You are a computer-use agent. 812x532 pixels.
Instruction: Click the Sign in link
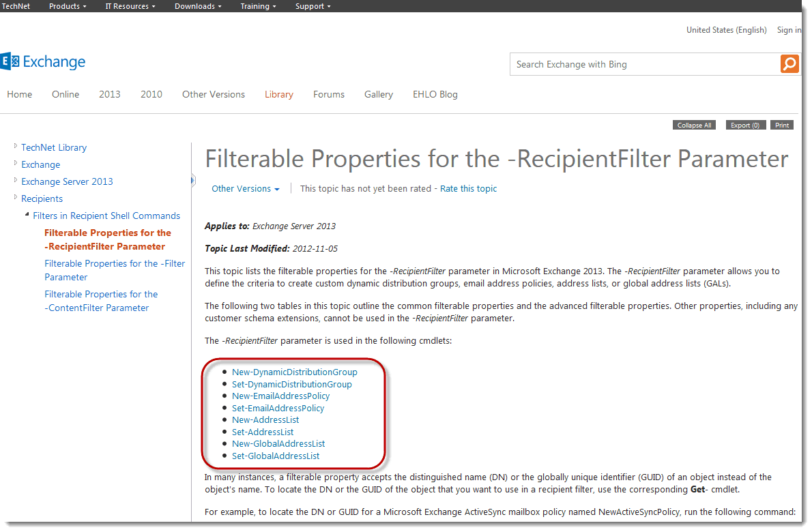coord(789,30)
